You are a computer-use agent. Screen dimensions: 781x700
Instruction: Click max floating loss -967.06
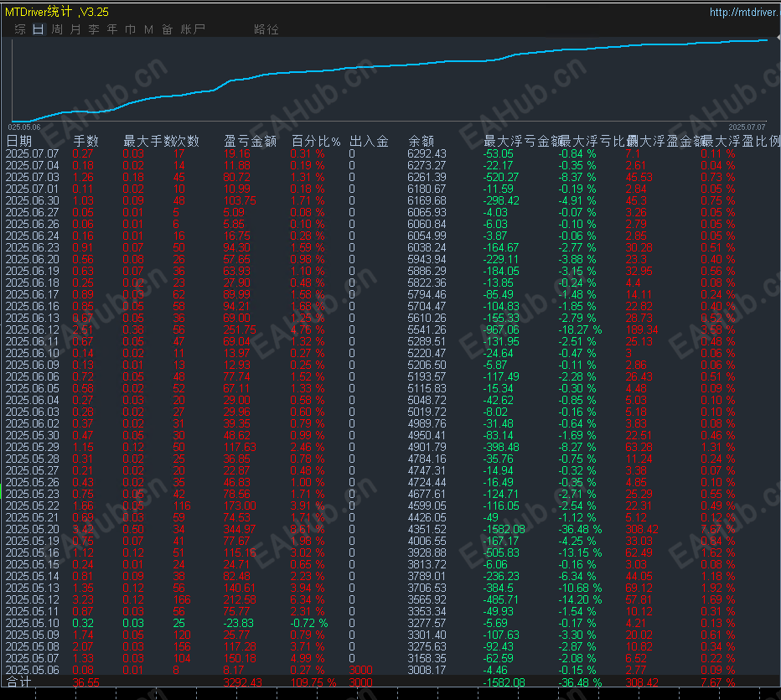501,329
